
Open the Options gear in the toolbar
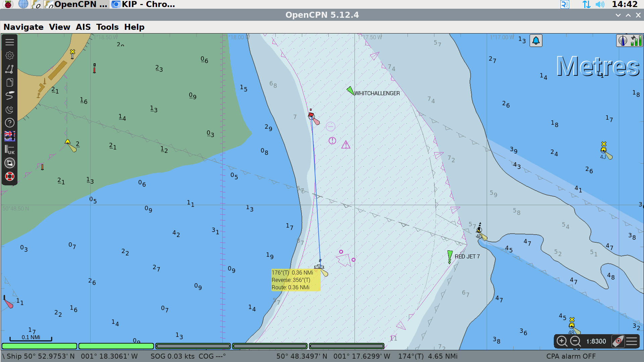[x=10, y=55]
